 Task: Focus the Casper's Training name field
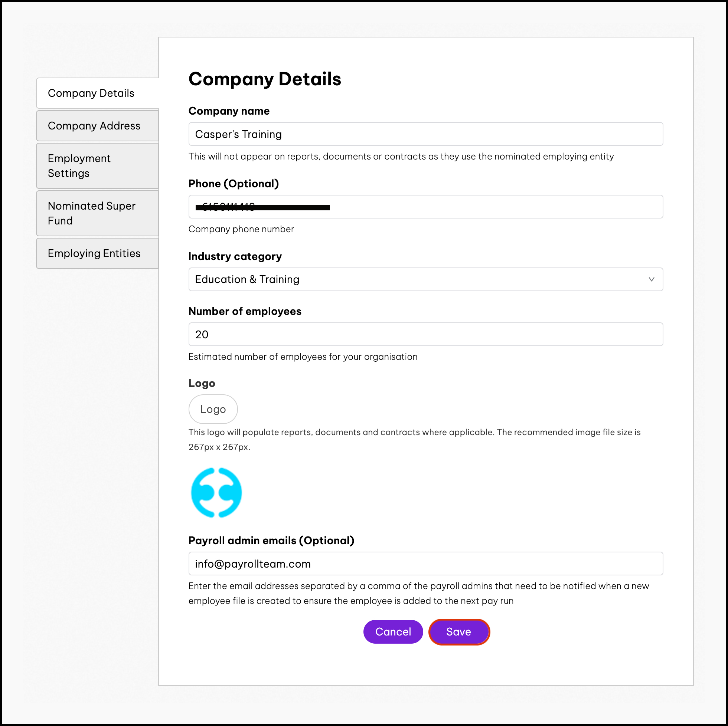425,134
